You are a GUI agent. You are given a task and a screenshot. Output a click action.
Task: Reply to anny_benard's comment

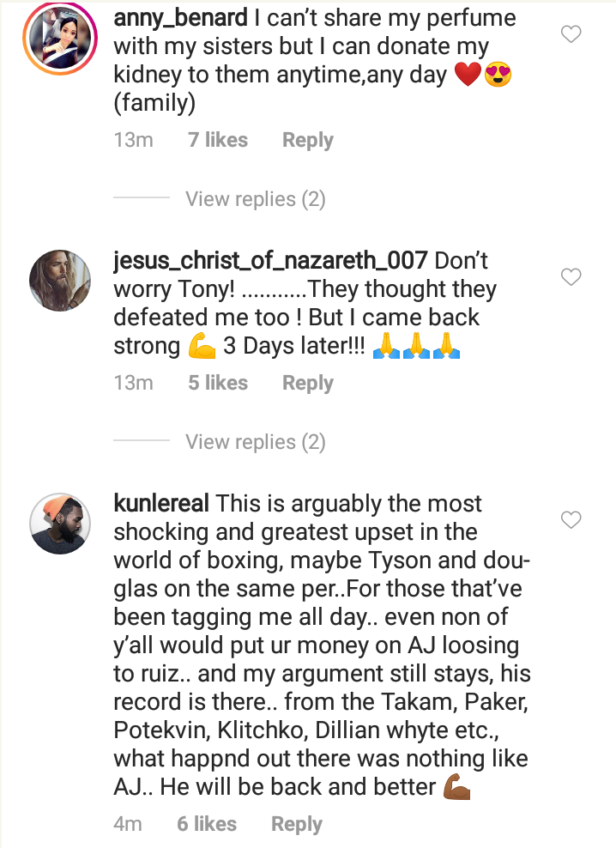[x=307, y=141]
